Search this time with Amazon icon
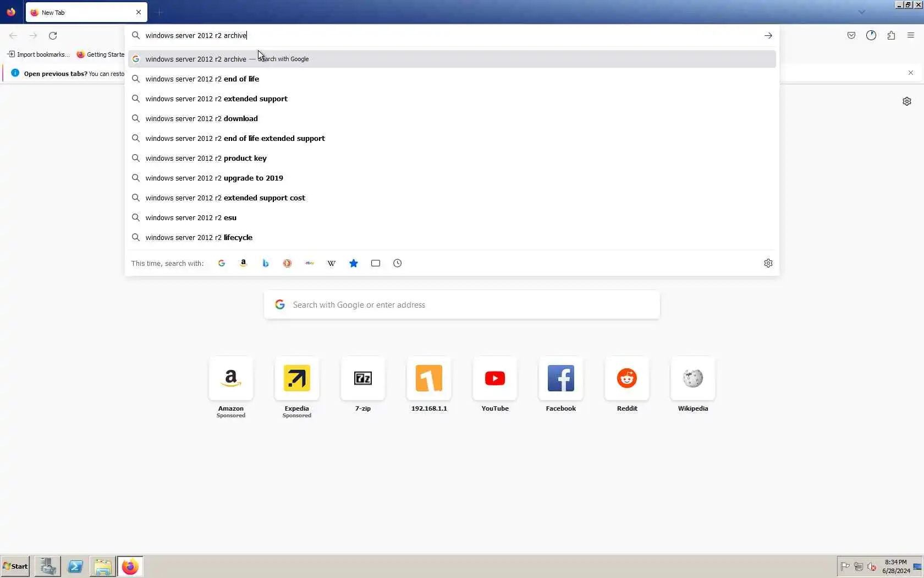Screen dimensions: 924x578 click(244, 263)
